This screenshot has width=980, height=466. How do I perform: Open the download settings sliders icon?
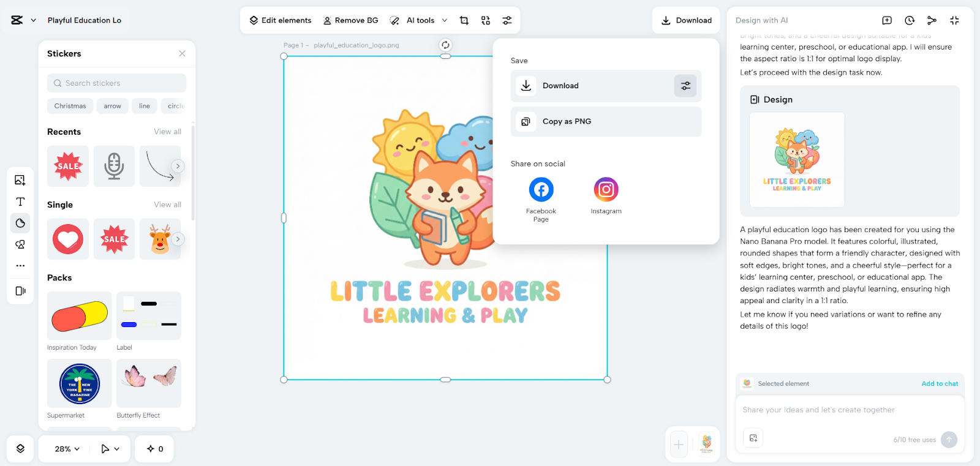[685, 86]
